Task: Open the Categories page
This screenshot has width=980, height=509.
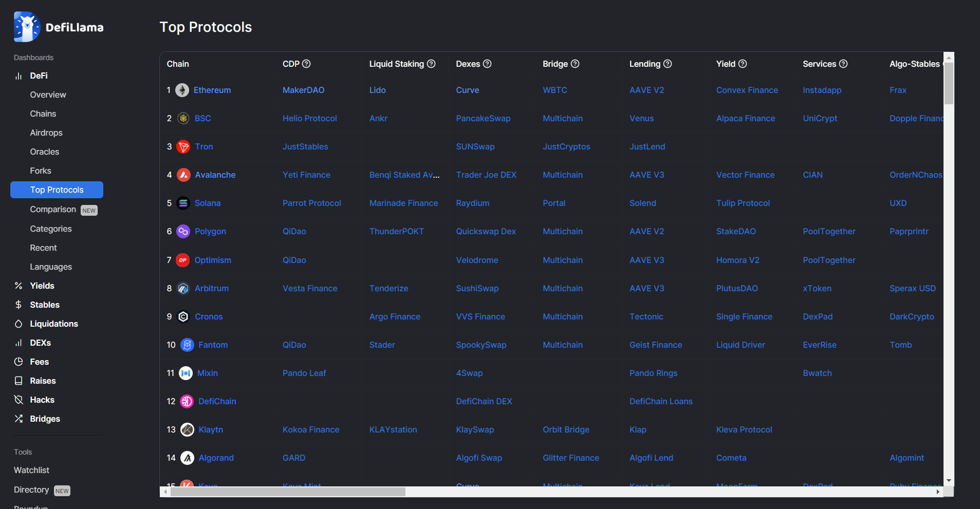Action: pos(51,229)
